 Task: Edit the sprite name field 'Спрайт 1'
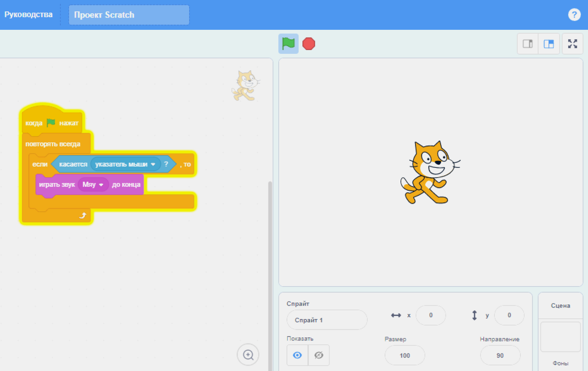(x=327, y=320)
